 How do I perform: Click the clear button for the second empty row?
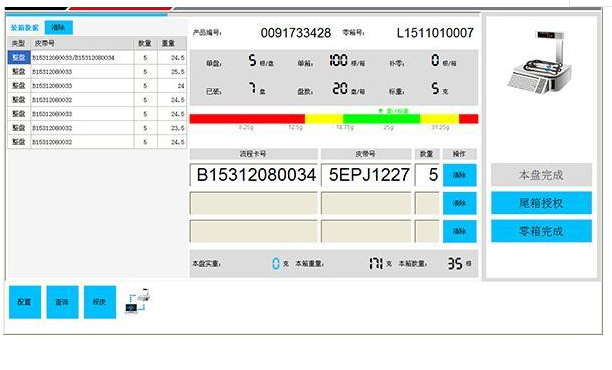[459, 203]
